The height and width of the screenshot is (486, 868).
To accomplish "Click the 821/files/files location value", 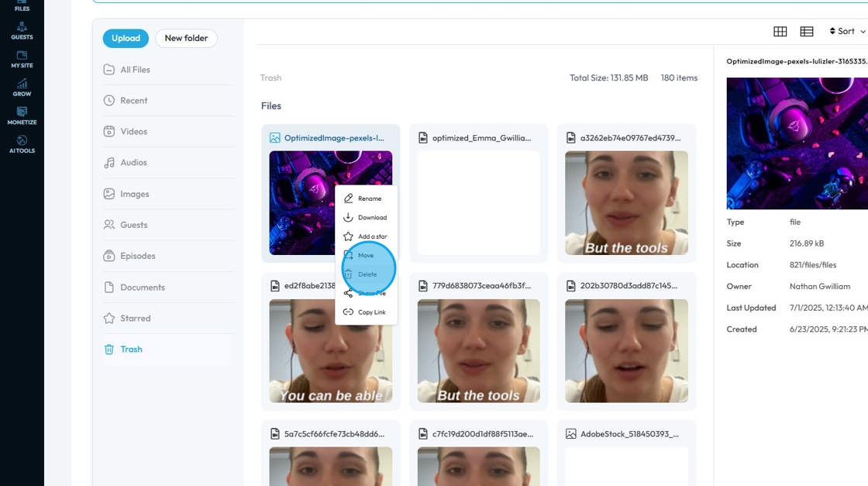I will pyautogui.click(x=813, y=265).
